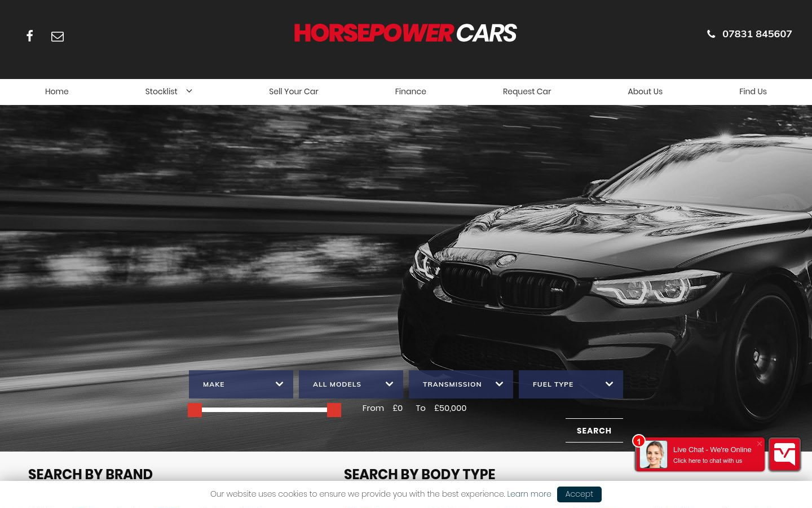Open the Facebook page icon
Image resolution: width=812 pixels, height=508 pixels.
[30, 36]
